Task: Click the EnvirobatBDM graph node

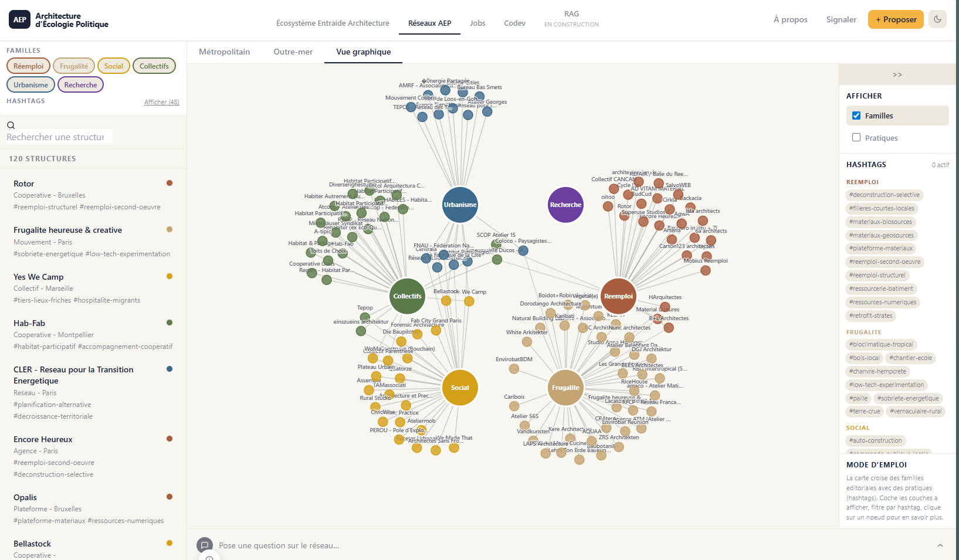Action: coord(514,369)
